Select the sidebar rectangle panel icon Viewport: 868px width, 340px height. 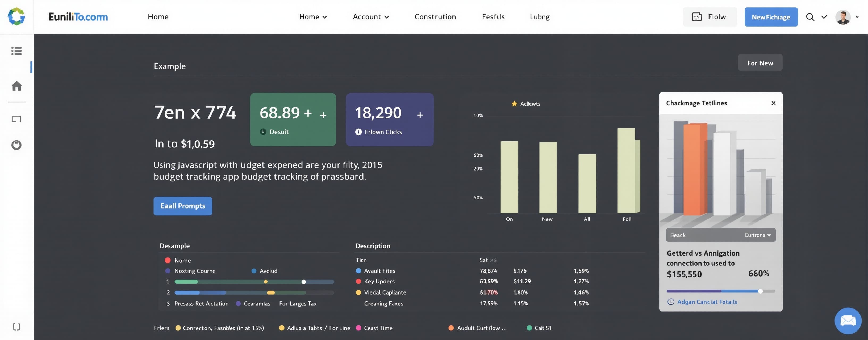(16, 119)
